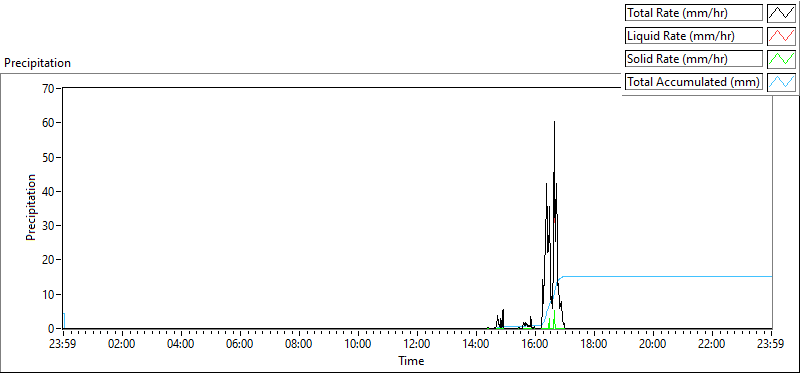Click the peak of the black rate spike
The width and height of the screenshot is (800, 373).
[x=554, y=122]
